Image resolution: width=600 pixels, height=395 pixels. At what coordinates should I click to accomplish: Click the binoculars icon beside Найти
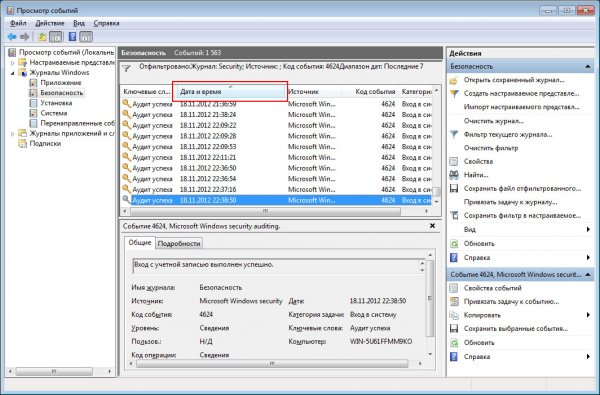click(454, 175)
